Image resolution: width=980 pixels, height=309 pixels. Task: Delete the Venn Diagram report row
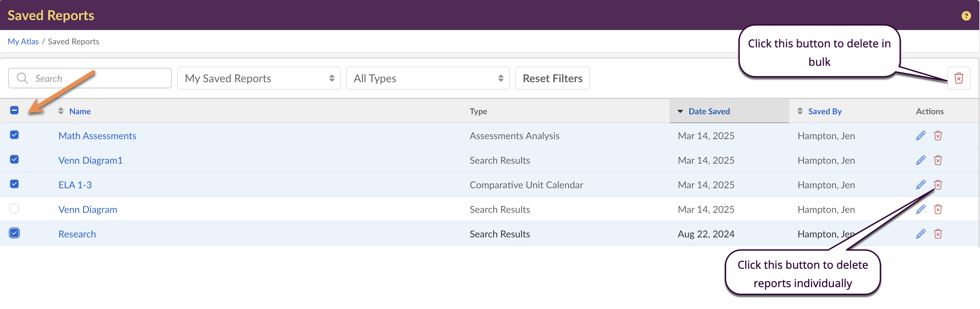[938, 209]
